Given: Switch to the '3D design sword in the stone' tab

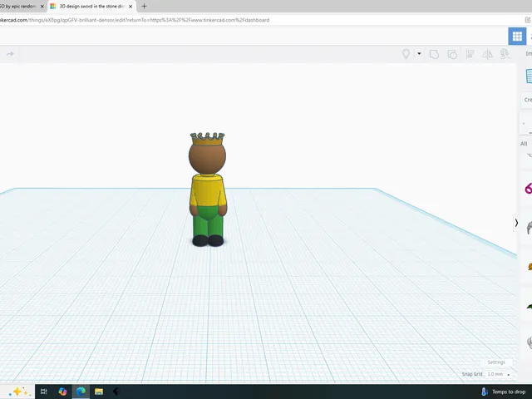Looking at the screenshot, I should tap(91, 6).
